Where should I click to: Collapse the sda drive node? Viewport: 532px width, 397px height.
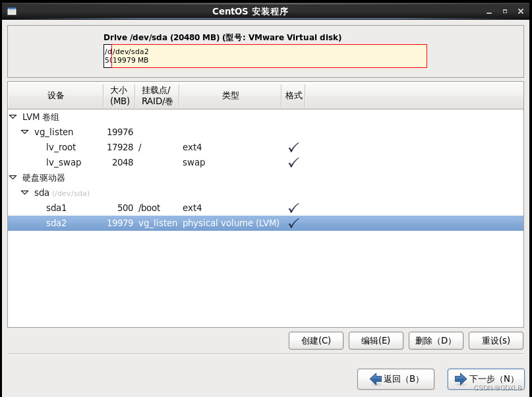(25, 193)
